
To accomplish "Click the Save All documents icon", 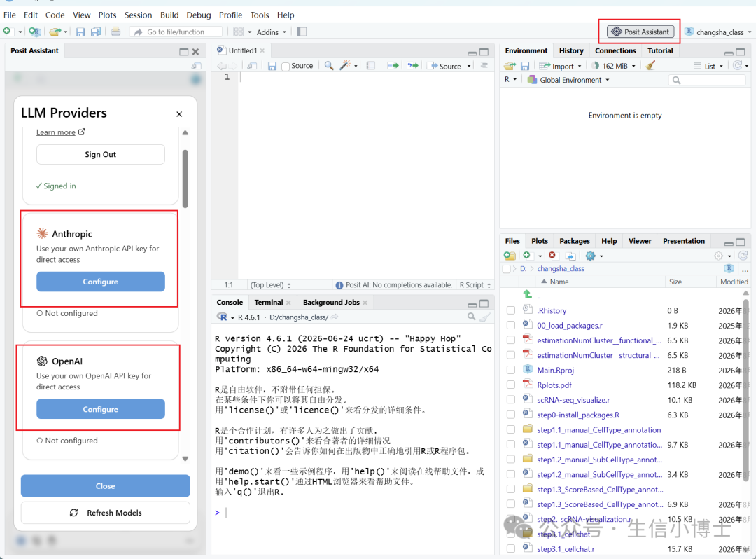I will point(96,32).
